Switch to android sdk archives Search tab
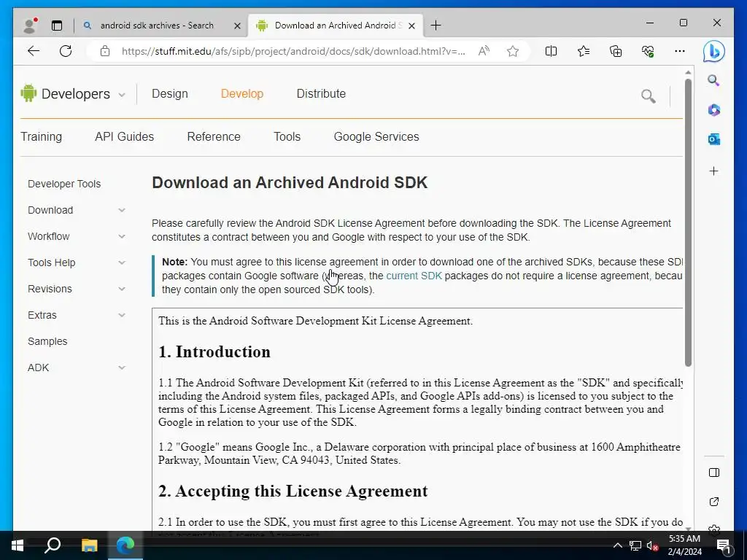 (x=157, y=26)
